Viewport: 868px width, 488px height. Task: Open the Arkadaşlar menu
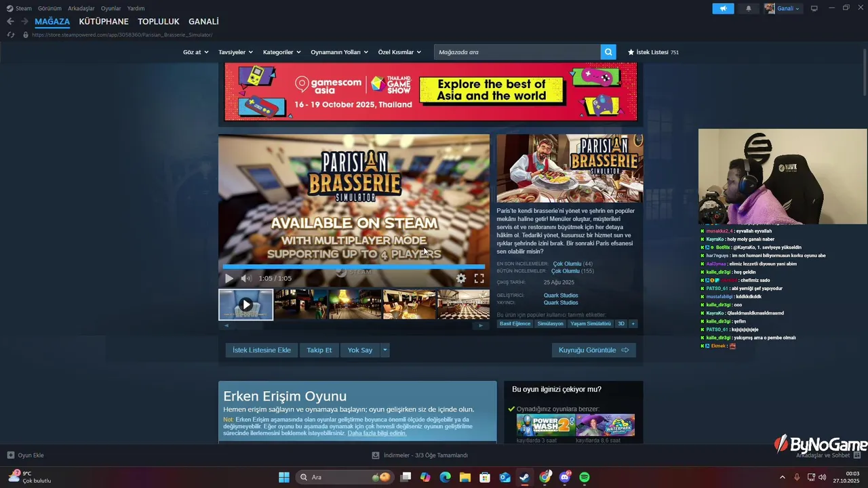point(81,8)
